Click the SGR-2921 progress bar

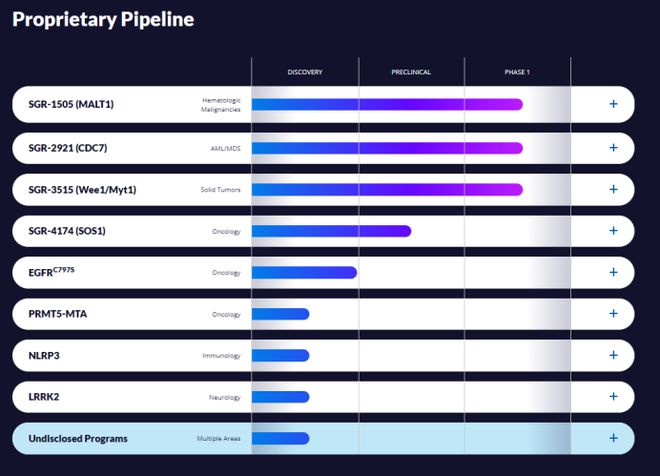coord(387,148)
